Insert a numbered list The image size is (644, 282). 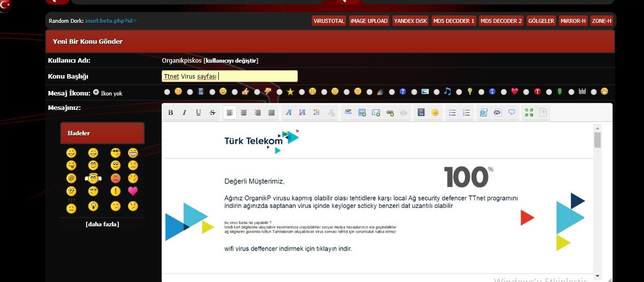pyautogui.click(x=466, y=113)
